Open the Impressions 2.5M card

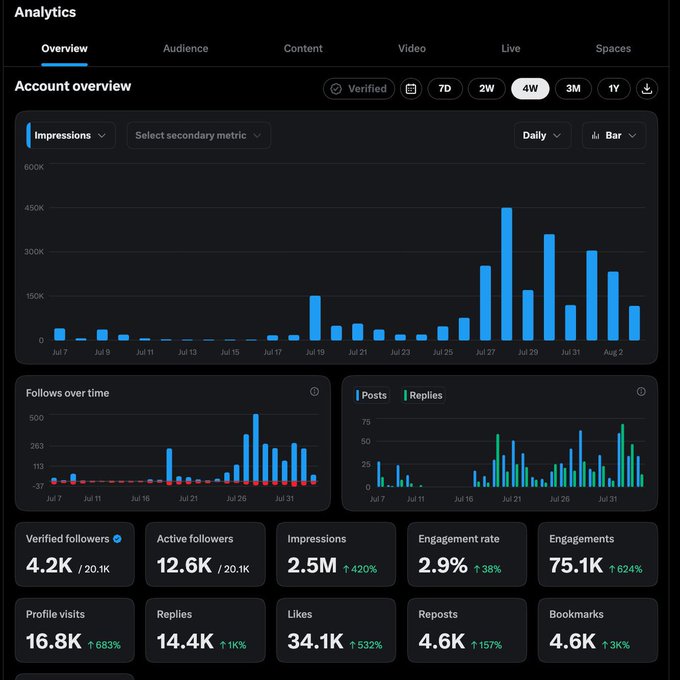(336, 554)
